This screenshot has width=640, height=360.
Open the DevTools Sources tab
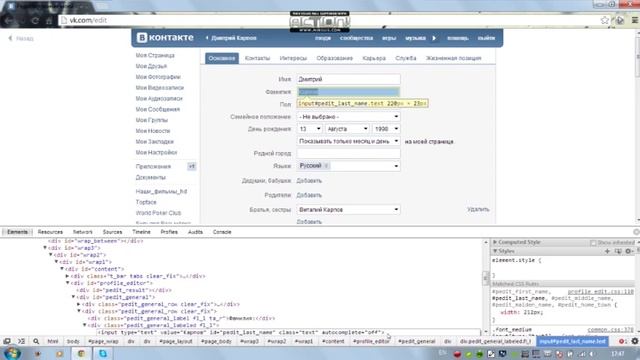[112, 232]
